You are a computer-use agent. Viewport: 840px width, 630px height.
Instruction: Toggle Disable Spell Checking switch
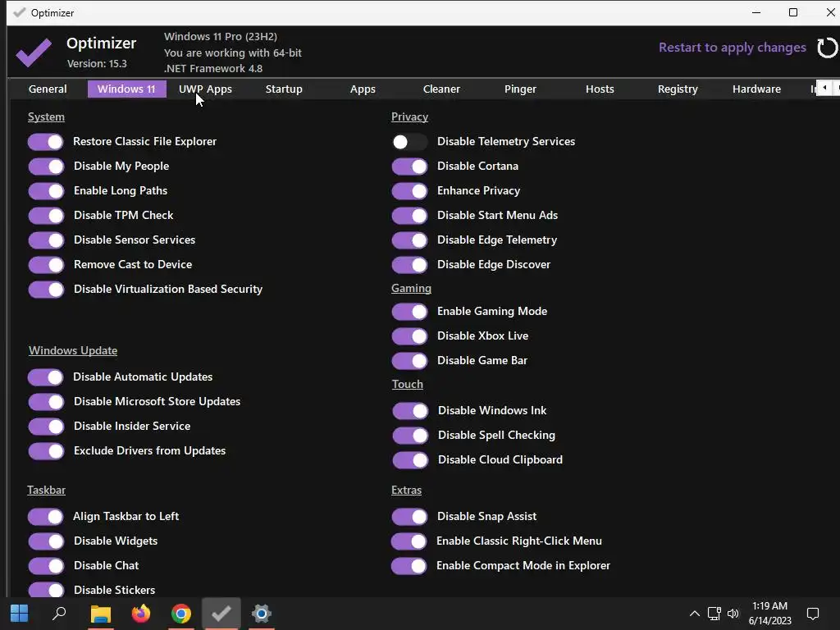point(410,436)
